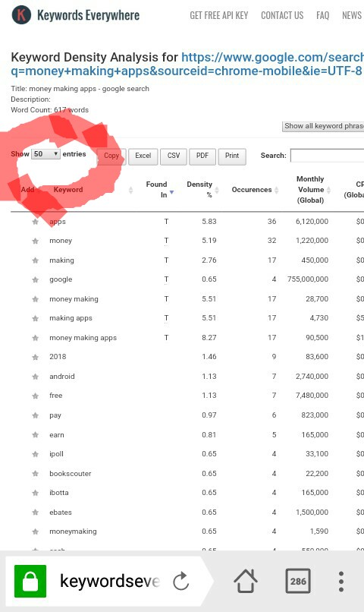Screen dimensions: 364x612
Task: Click the 90,500 volume value
Action: click(317, 338)
